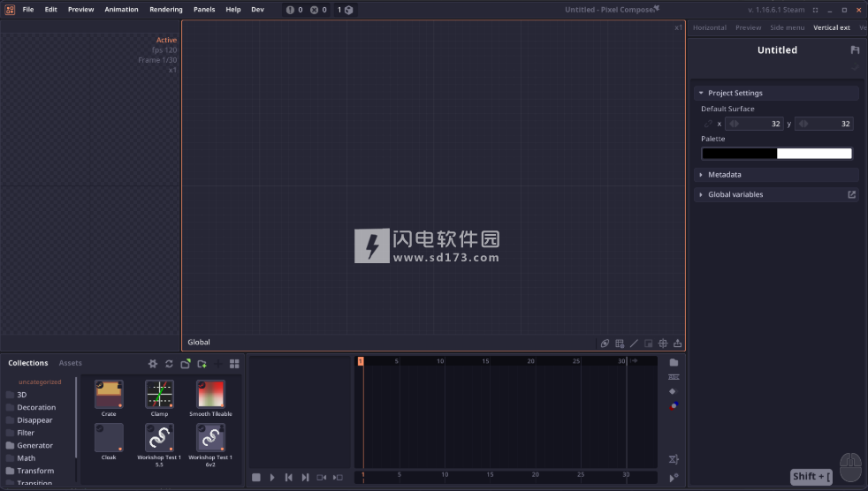This screenshot has height=491, width=868.
Task: Toggle the graph render overlay icon
Action: tap(605, 344)
